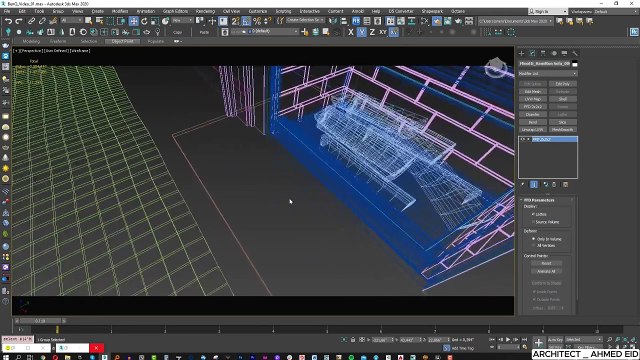640x360 pixels.
Task: Click Pin Stack icon below modifier stack
Action: 523,184
